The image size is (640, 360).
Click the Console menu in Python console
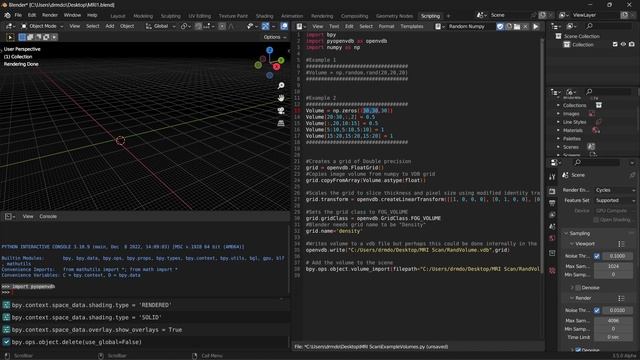point(48,216)
